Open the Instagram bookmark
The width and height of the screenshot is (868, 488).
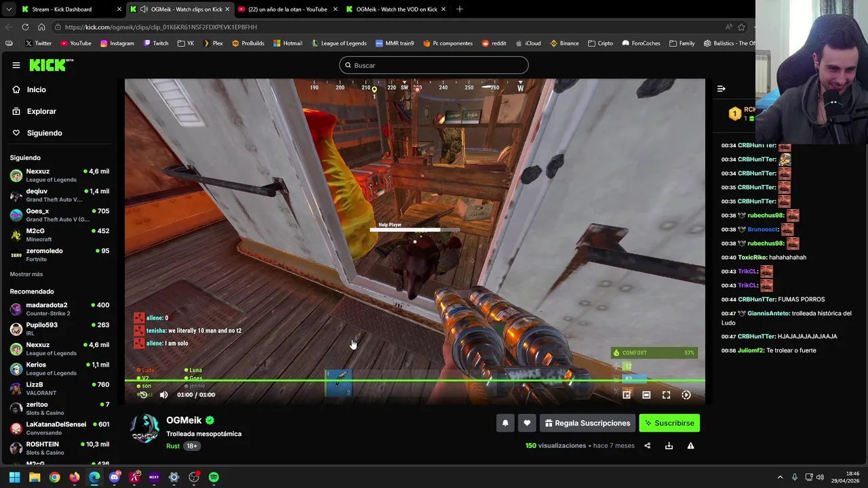pos(117,43)
